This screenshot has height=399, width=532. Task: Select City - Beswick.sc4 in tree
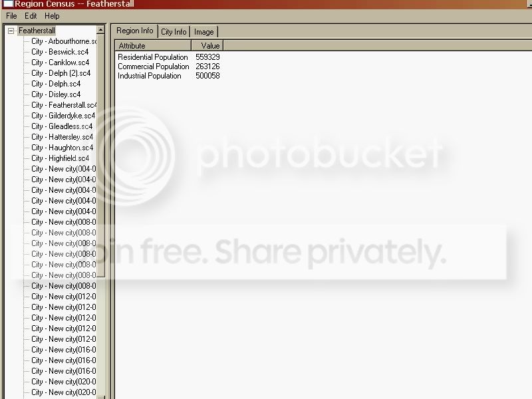pos(60,52)
